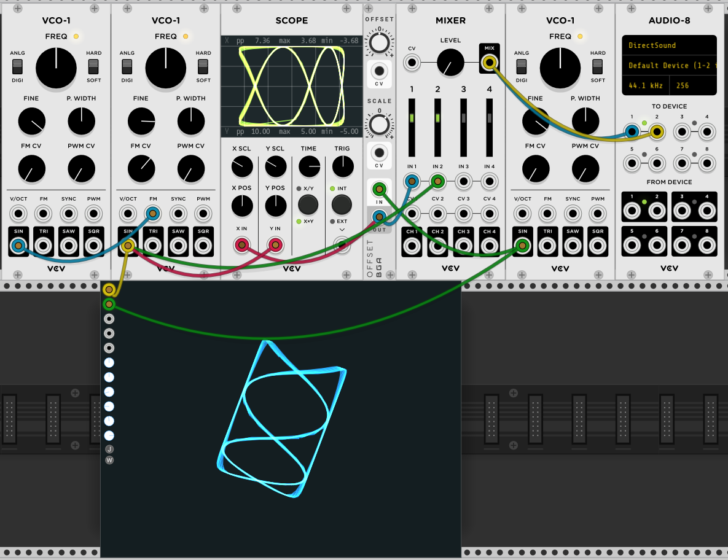Toggle ANLG/DIGI switch on VCO-1 beside SCOPE

[127, 67]
